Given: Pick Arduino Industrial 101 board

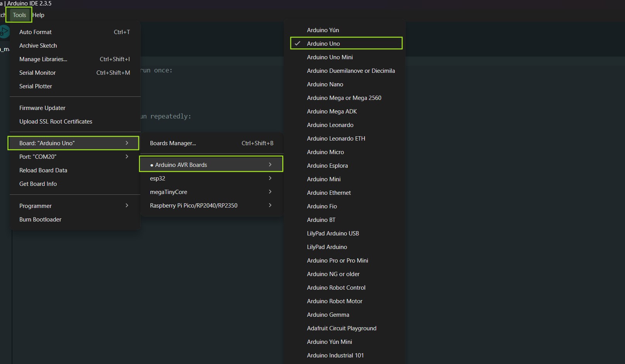Looking at the screenshot, I should pyautogui.click(x=345, y=355).
